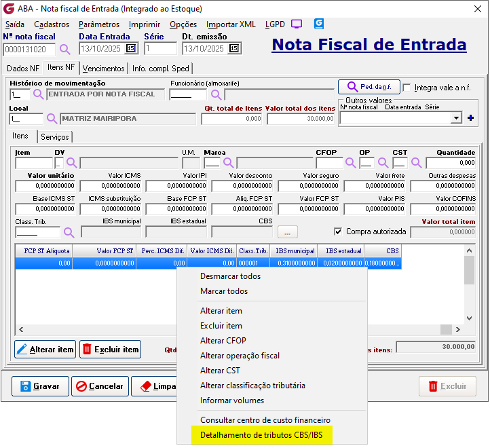
Task: Open LGPD menu
Action: coord(275,24)
